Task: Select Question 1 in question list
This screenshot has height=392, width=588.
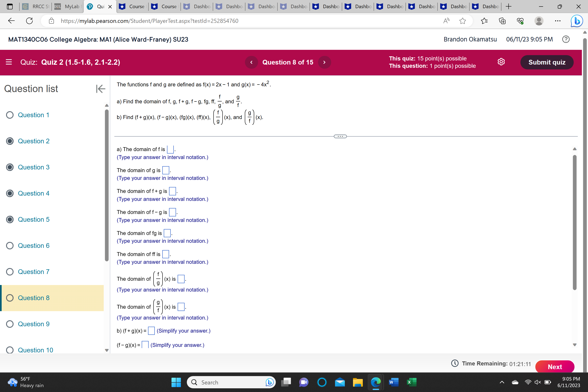Action: click(x=33, y=115)
